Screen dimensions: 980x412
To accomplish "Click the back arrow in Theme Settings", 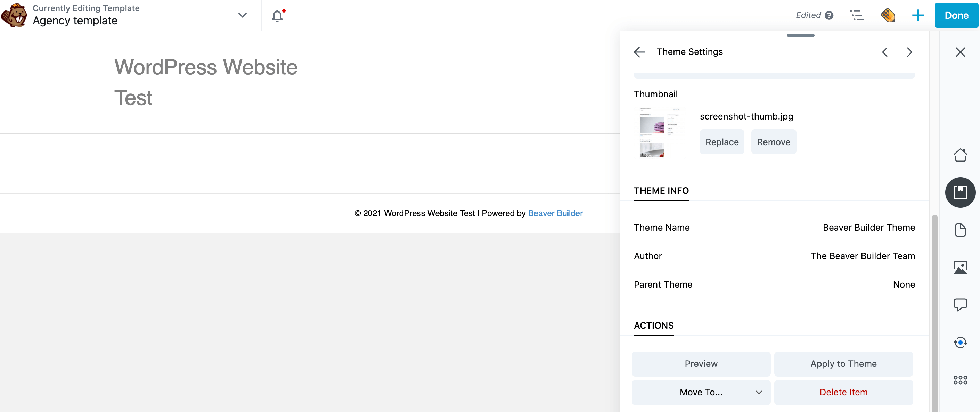I will [x=639, y=52].
